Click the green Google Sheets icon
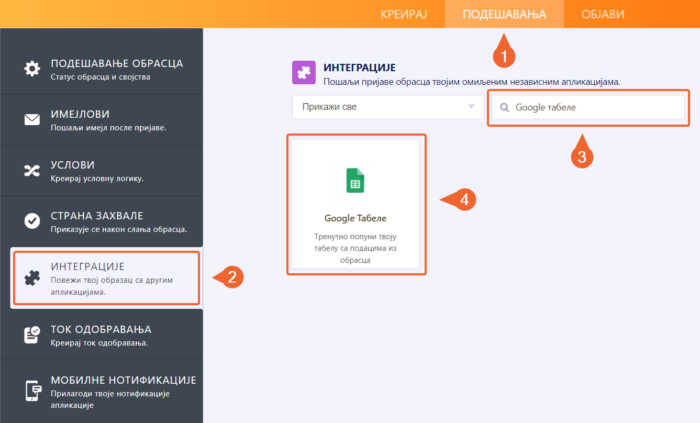The height and width of the screenshot is (423, 700). coord(355,180)
